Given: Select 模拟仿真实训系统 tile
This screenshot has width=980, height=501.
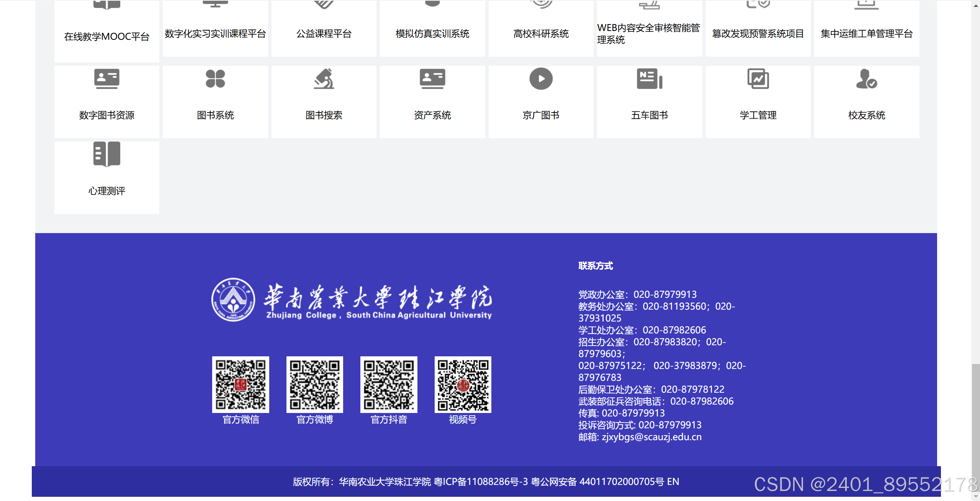Looking at the screenshot, I should coord(432,34).
